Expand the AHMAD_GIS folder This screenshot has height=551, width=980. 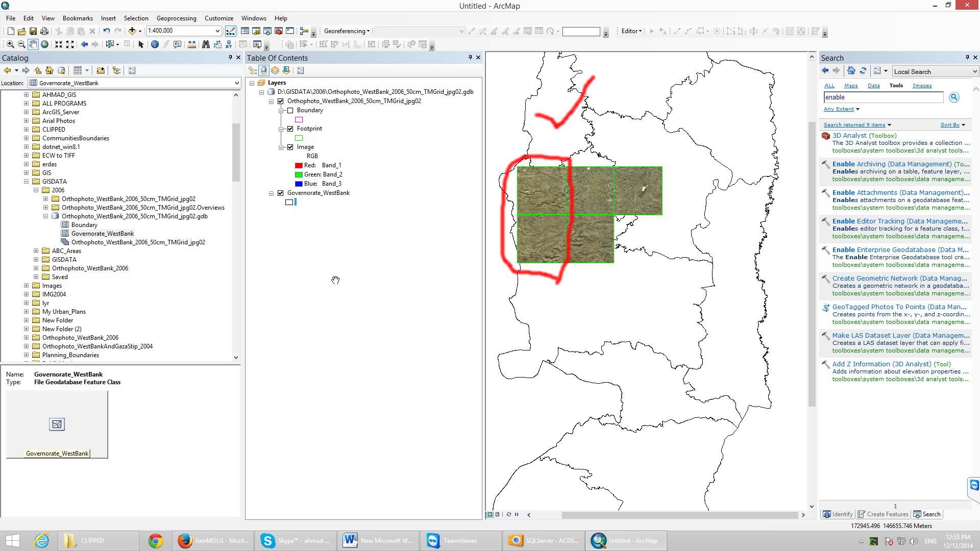click(x=26, y=95)
